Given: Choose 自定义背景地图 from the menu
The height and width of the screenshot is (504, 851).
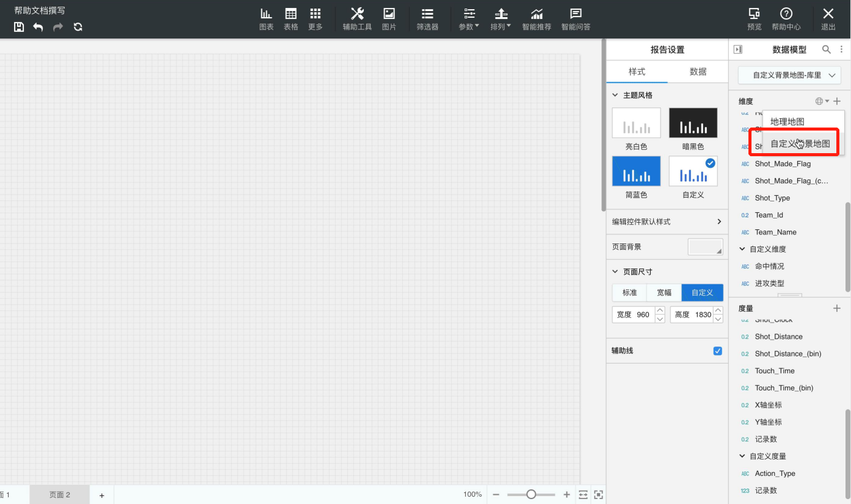Looking at the screenshot, I should pyautogui.click(x=800, y=143).
